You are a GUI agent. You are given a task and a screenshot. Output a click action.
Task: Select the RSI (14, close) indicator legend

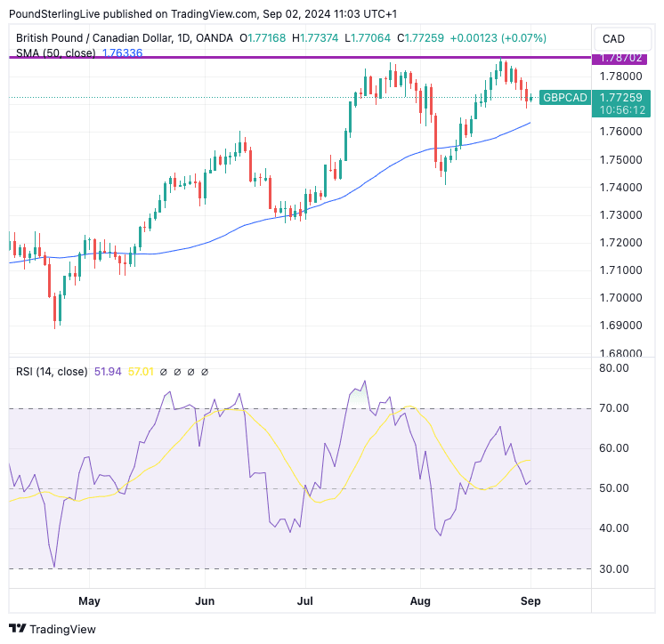[x=51, y=372]
